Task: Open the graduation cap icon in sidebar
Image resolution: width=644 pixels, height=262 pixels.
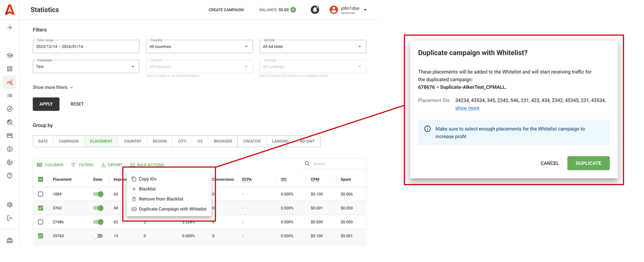Action: click(x=9, y=55)
